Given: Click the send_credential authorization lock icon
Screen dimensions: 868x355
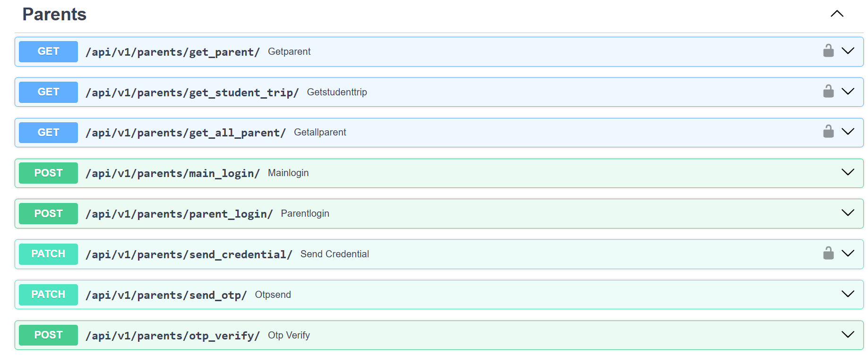Looking at the screenshot, I should pyautogui.click(x=828, y=254).
